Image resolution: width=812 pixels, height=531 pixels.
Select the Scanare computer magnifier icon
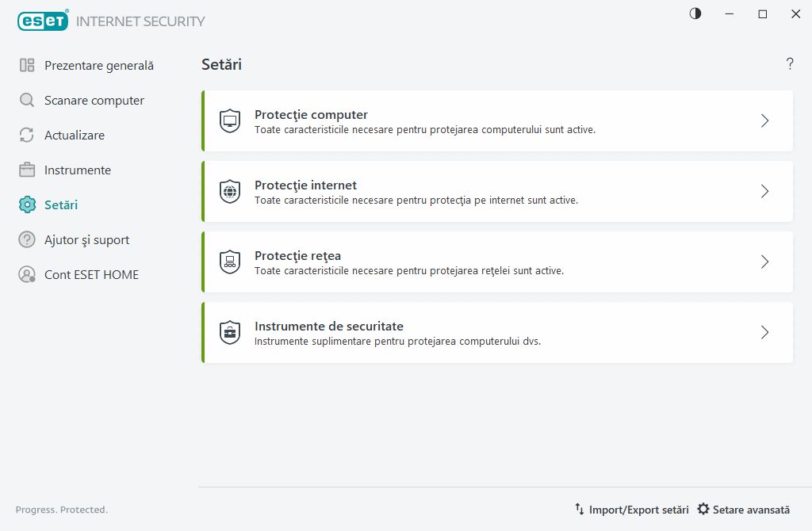pyautogui.click(x=27, y=100)
